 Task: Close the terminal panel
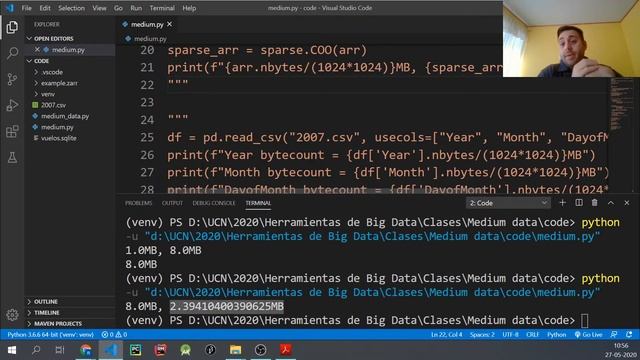point(627,203)
